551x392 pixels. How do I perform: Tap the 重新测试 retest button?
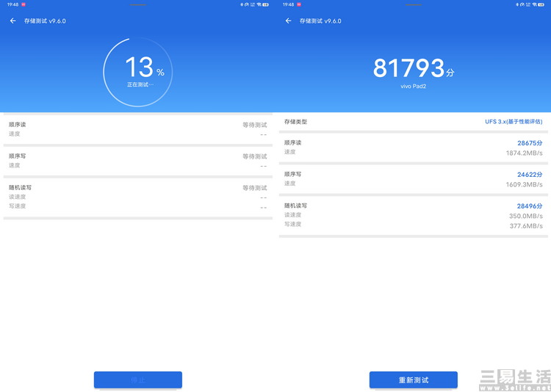(x=413, y=380)
